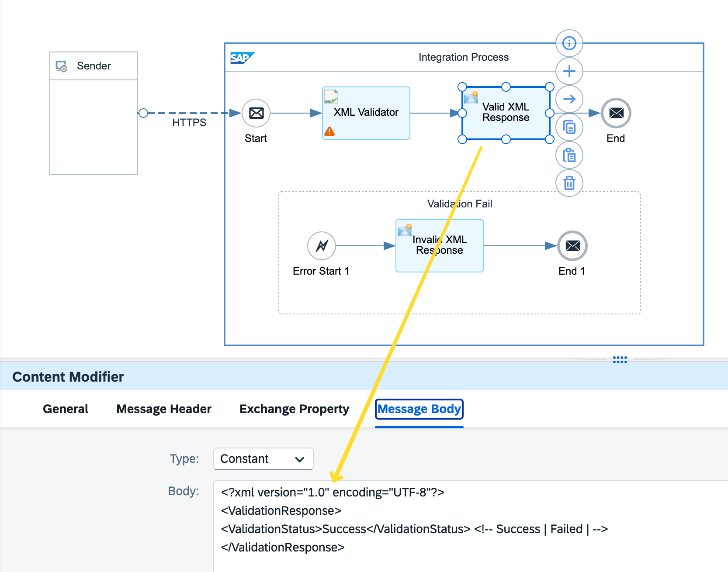Image resolution: width=728 pixels, height=572 pixels.
Task: Delete the shape using the trash icon
Action: (569, 183)
